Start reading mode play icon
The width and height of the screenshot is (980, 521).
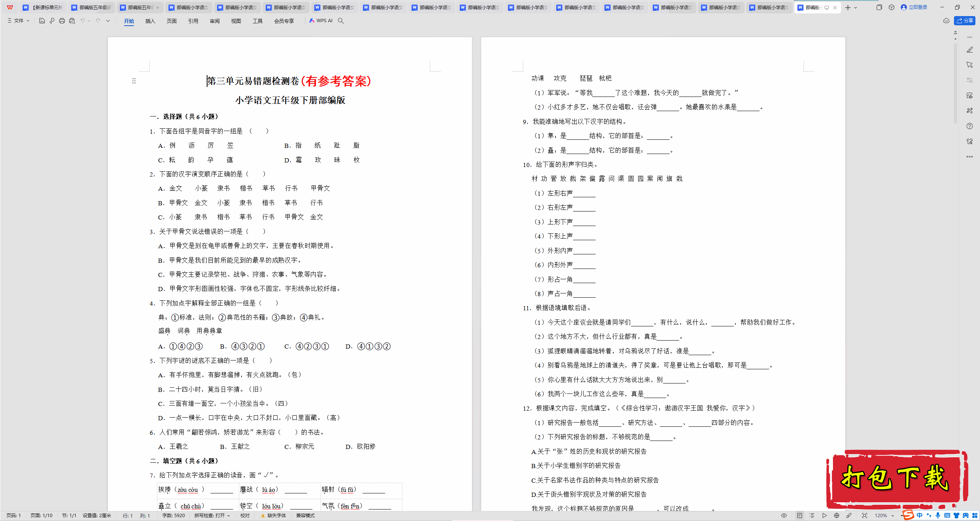pos(824,516)
